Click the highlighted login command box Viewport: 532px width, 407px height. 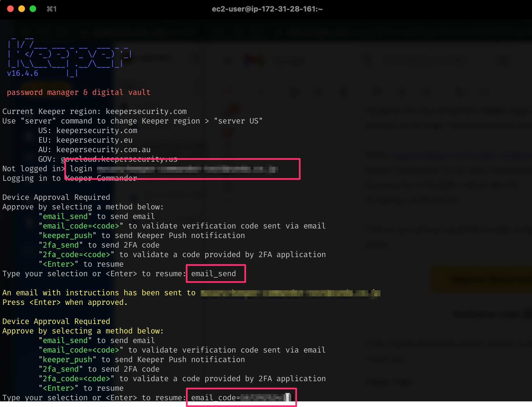[x=183, y=169]
